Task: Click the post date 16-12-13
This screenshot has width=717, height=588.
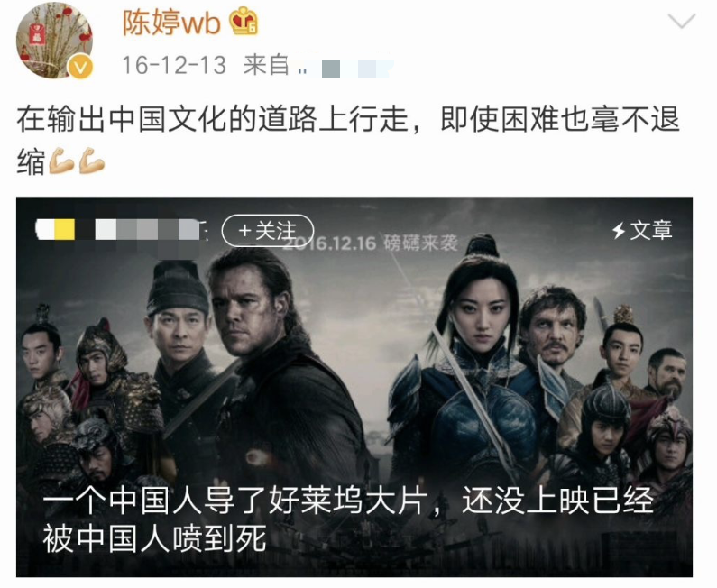Action: click(174, 65)
